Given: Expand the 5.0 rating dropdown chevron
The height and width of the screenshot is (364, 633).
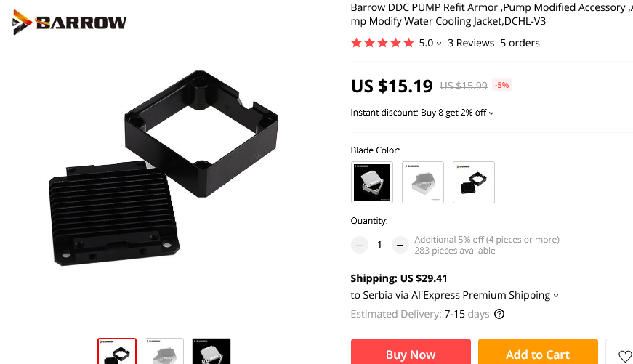Looking at the screenshot, I should point(439,44).
